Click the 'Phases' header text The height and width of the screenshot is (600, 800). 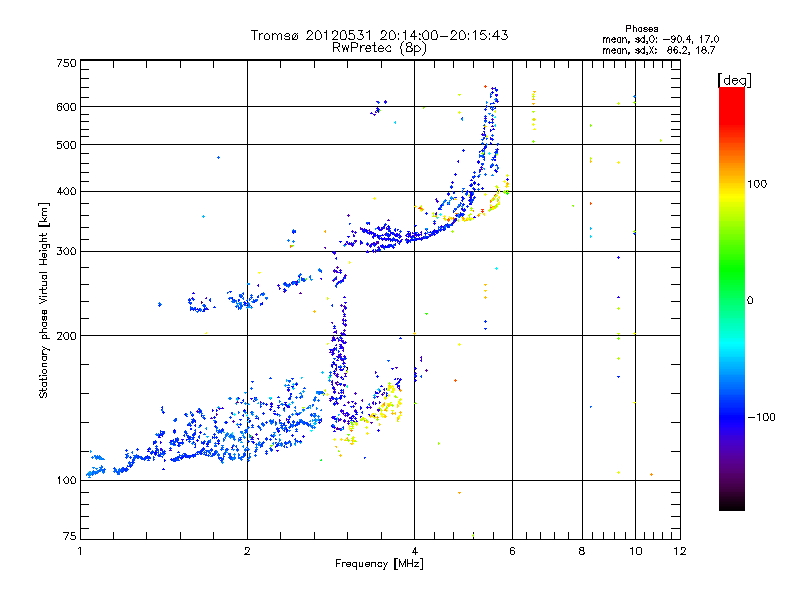click(x=641, y=29)
